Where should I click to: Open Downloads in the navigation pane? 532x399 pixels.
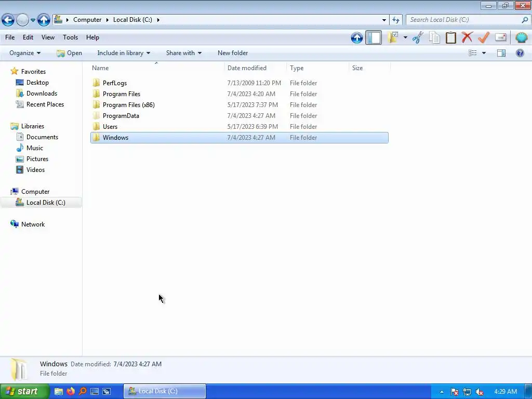pos(42,94)
